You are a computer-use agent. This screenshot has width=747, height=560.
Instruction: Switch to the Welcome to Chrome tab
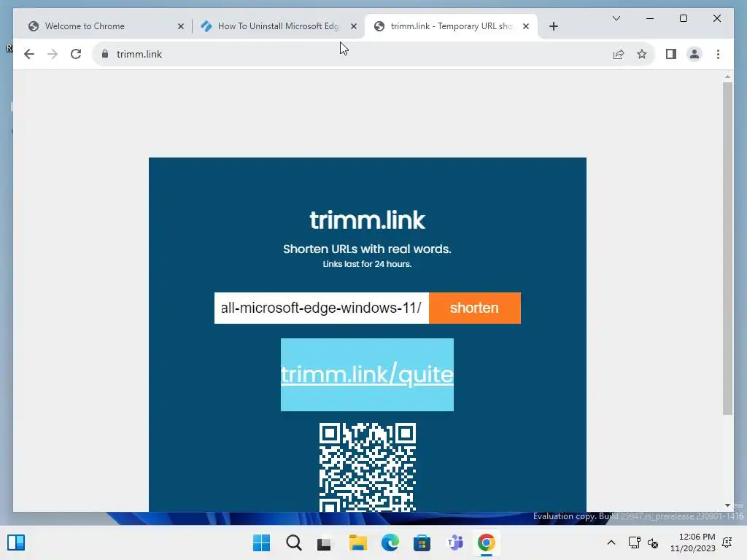pos(105,26)
